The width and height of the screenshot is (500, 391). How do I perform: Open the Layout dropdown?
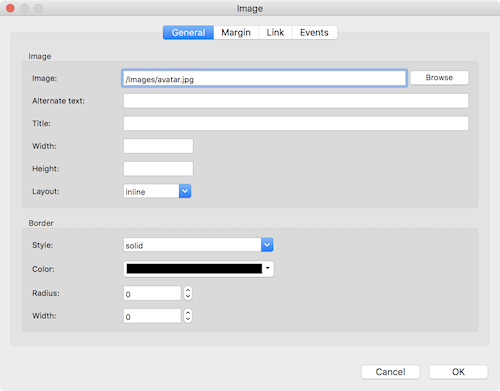157,191
